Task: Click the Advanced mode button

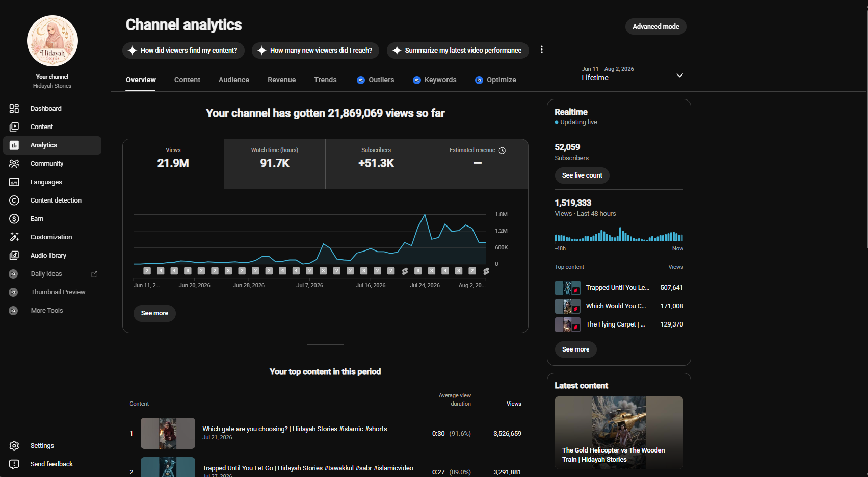Action: [655, 27]
